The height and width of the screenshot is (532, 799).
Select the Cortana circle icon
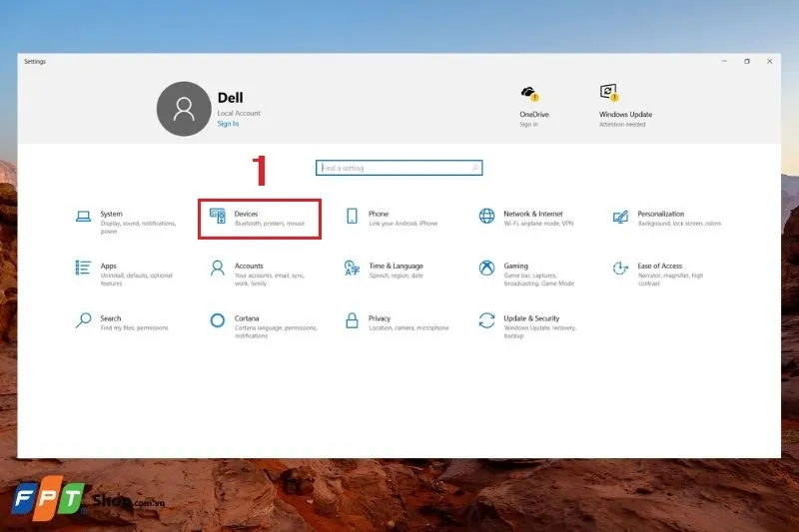coord(217,320)
